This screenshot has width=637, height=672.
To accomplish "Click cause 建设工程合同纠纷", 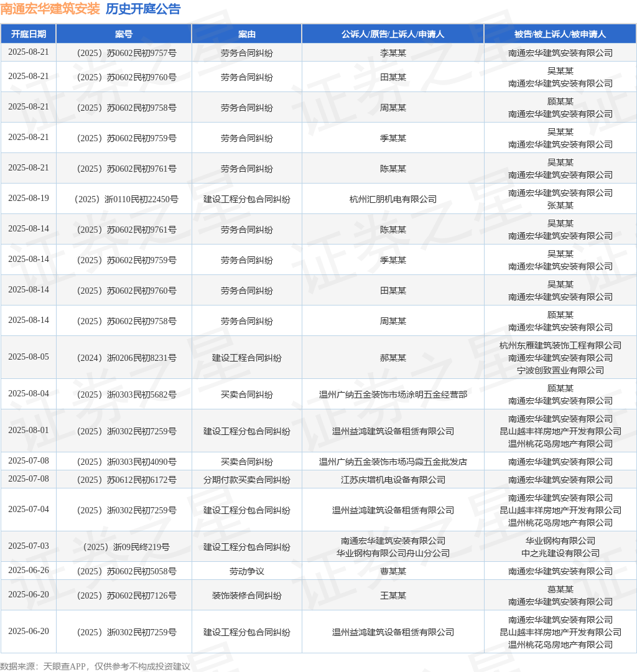I will coord(247,358).
